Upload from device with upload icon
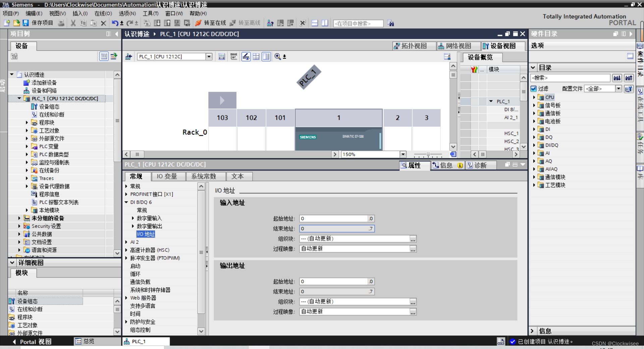The image size is (644, 349). (167, 23)
